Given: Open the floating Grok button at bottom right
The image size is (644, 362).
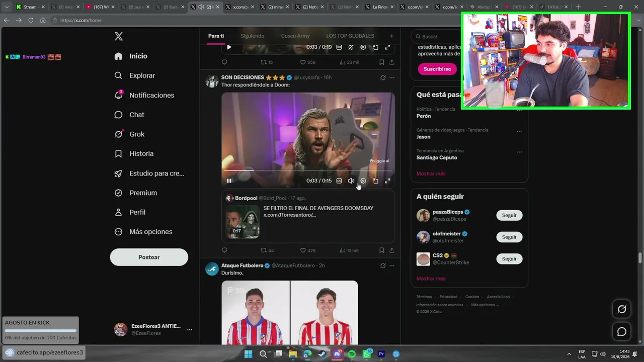Looking at the screenshot, I should click(622, 309).
